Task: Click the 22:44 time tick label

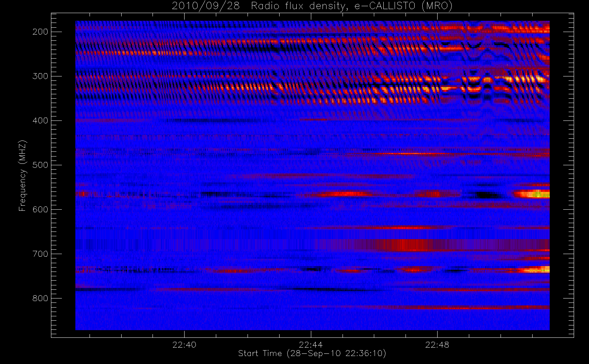Action: 311,345
